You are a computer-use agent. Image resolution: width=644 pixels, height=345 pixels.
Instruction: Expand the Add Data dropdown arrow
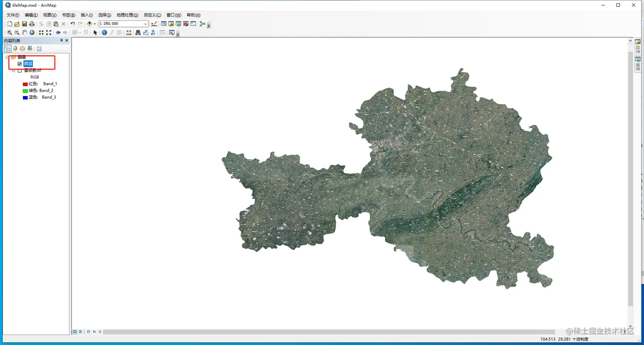[95, 24]
